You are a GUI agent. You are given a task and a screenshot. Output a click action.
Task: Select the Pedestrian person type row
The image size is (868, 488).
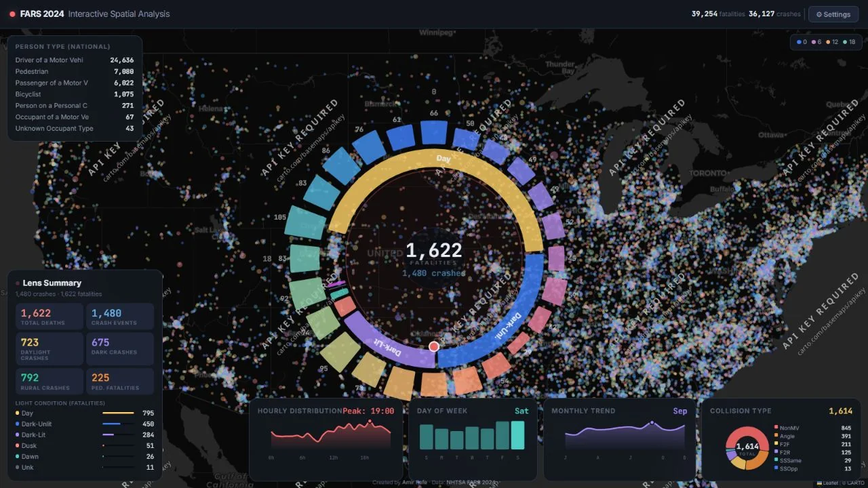[75, 71]
